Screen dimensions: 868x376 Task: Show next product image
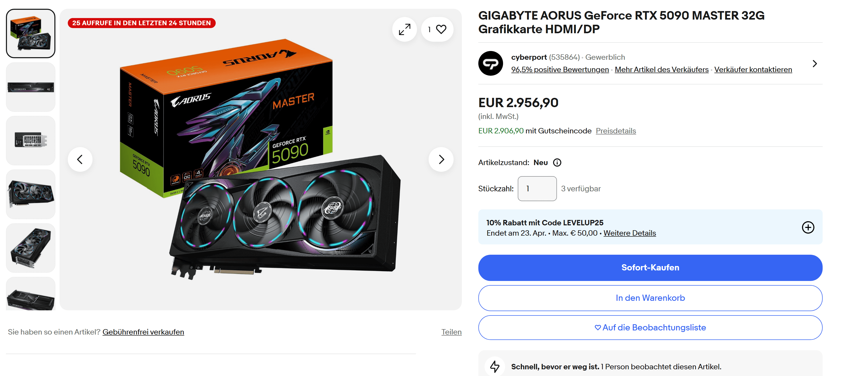(441, 159)
